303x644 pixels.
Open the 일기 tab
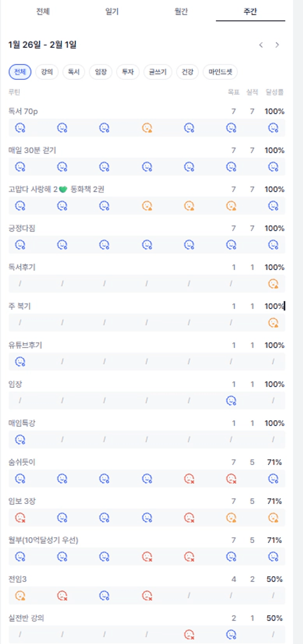[112, 12]
